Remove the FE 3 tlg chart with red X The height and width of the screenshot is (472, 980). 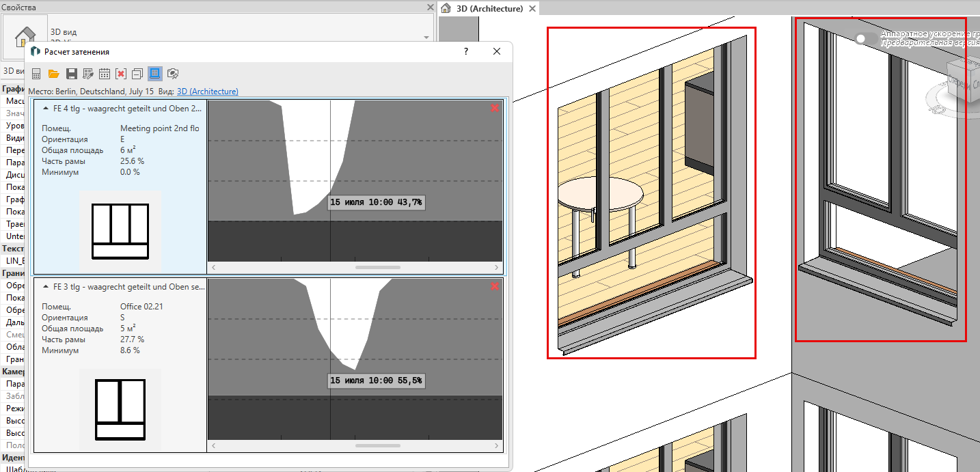495,287
